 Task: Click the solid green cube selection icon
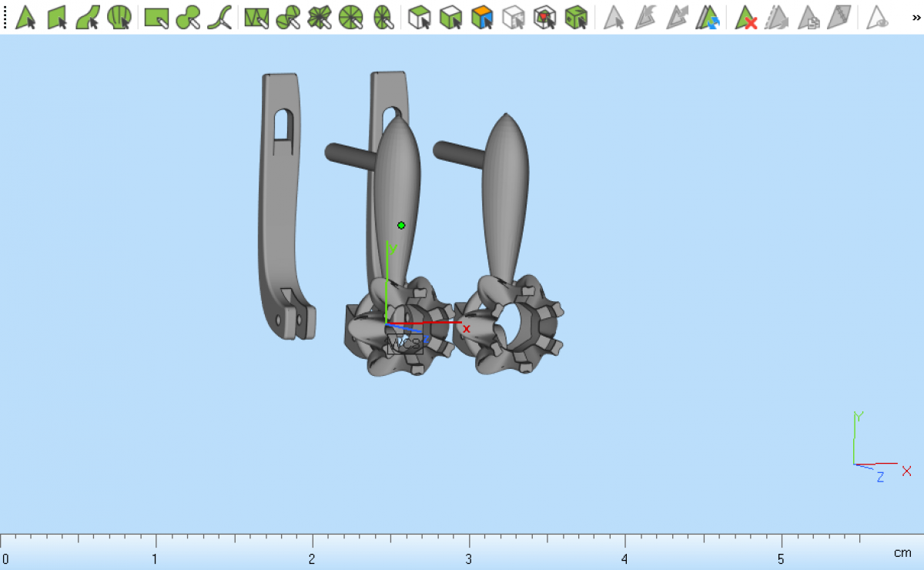coord(576,17)
